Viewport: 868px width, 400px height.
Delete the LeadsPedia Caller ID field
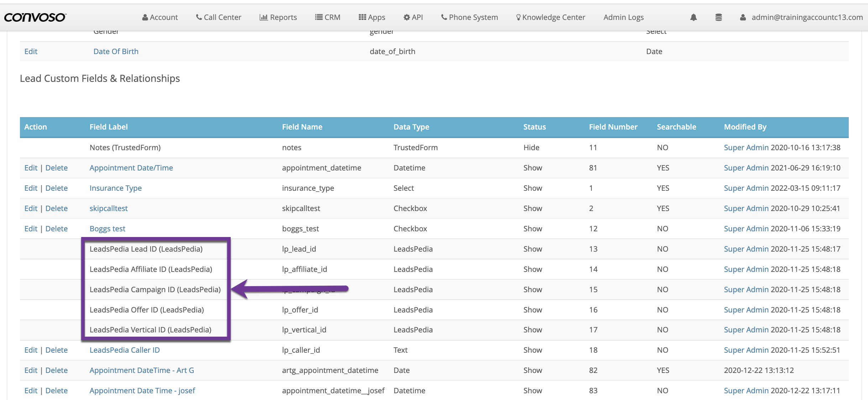tap(56, 350)
